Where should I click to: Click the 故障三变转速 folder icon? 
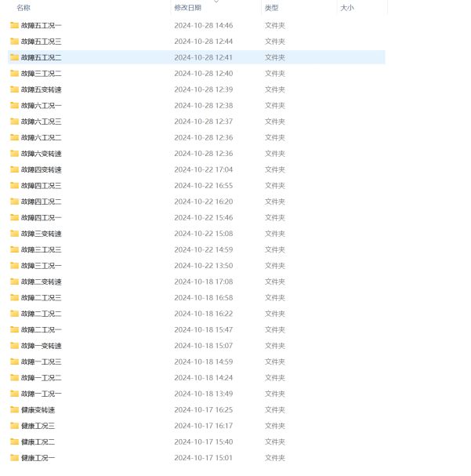14,234
